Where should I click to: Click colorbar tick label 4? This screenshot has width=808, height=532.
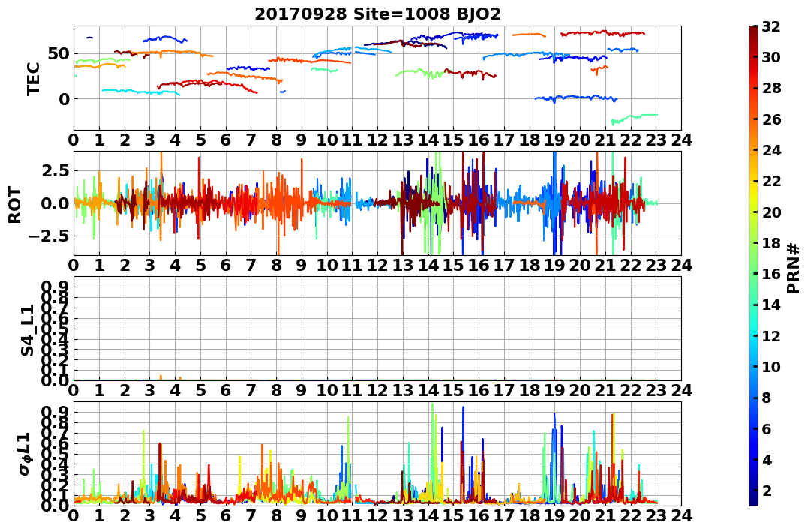click(767, 459)
